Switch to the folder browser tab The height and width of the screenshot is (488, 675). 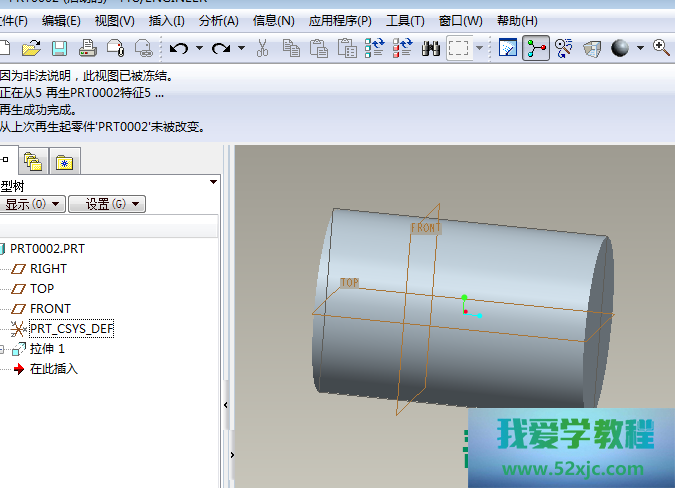pyautogui.click(x=34, y=161)
